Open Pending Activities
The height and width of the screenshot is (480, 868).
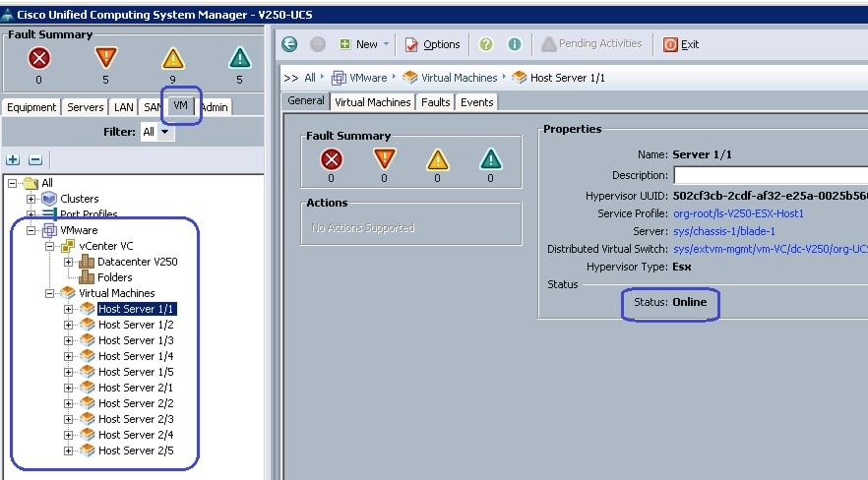pos(591,43)
